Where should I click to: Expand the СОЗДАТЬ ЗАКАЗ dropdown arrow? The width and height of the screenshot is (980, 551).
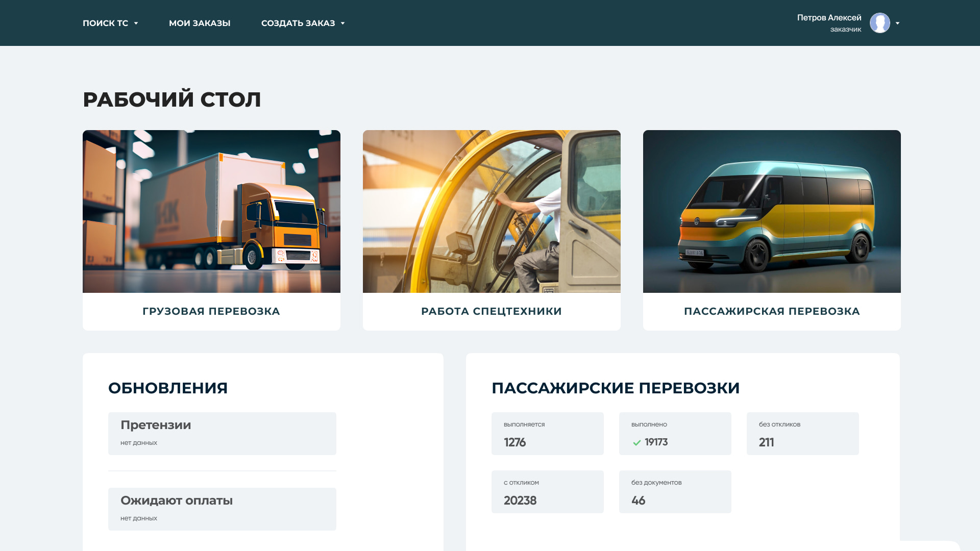click(x=342, y=23)
